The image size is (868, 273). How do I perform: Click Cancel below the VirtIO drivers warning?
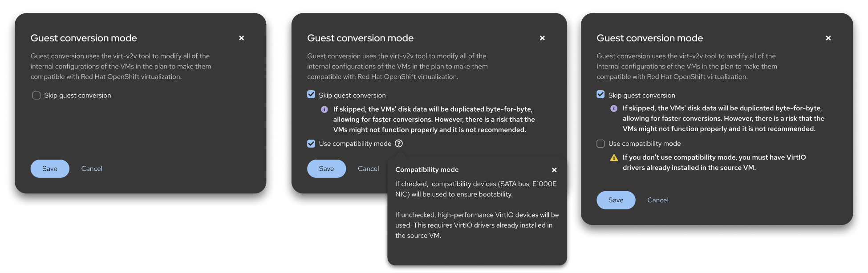[x=657, y=200]
